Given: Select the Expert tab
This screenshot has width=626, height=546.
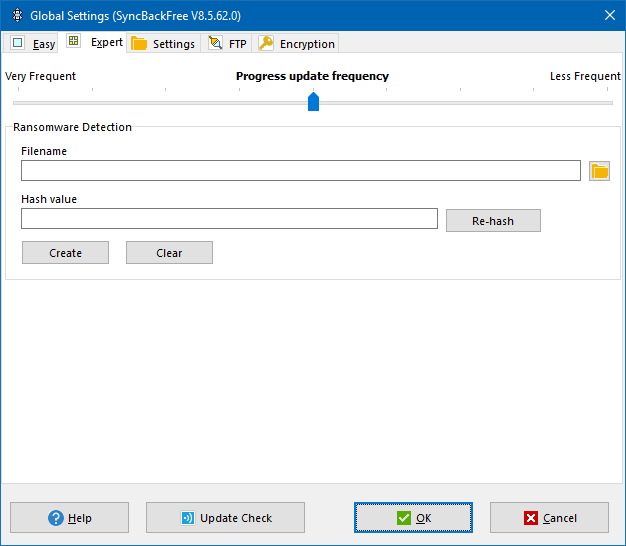Looking at the screenshot, I should click(95, 42).
